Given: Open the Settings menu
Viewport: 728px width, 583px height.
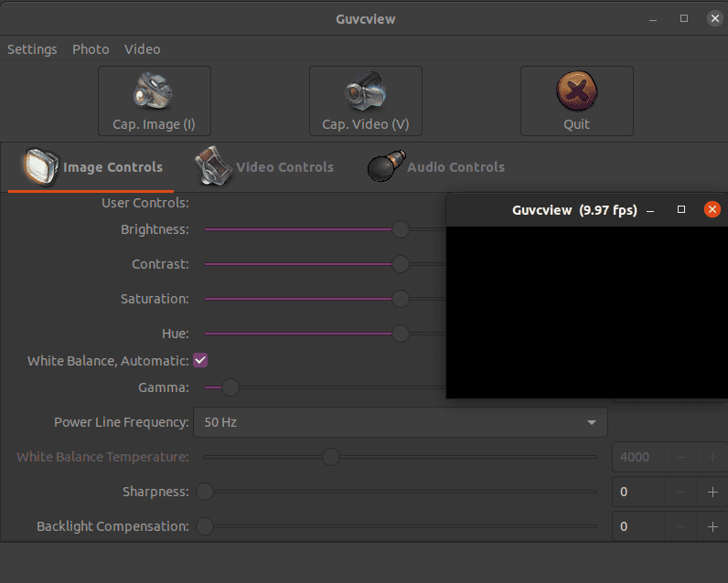Looking at the screenshot, I should coord(32,49).
